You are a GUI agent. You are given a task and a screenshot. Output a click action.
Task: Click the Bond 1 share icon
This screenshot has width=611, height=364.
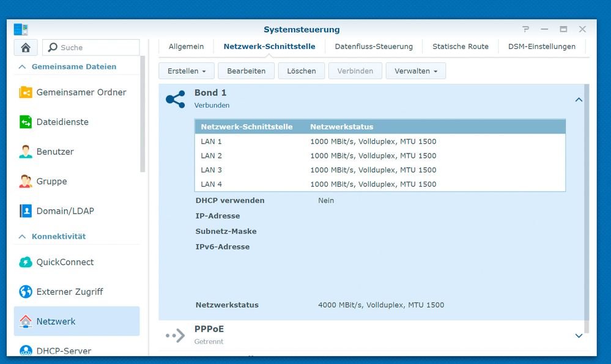point(176,99)
